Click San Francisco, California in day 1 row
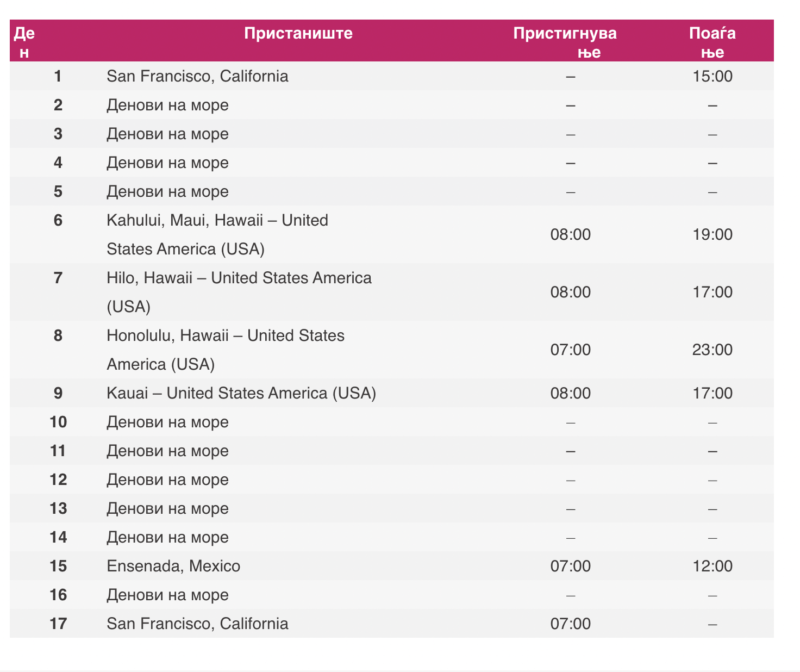Image resolution: width=800 pixels, height=672 pixels. coord(197,76)
